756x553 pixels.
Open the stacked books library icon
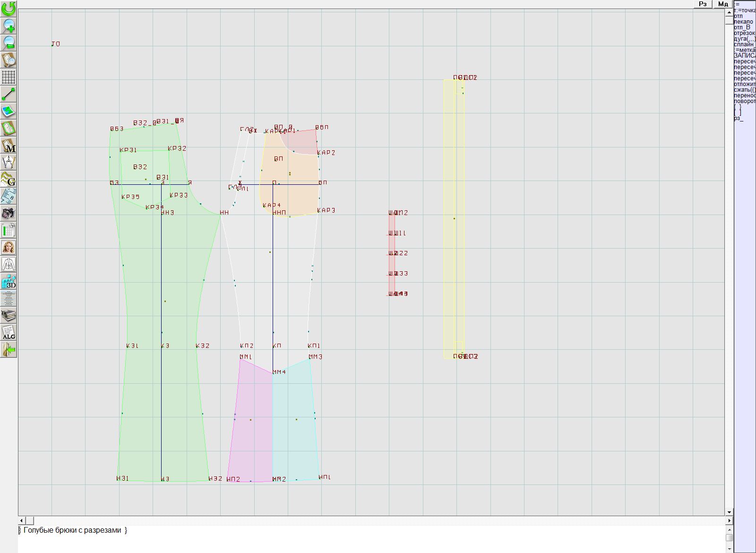tap(9, 315)
